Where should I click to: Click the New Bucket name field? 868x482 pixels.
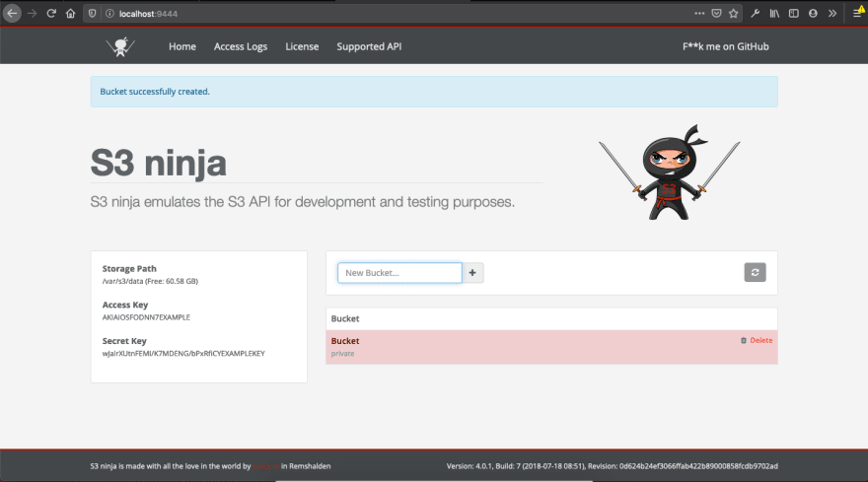click(x=399, y=273)
